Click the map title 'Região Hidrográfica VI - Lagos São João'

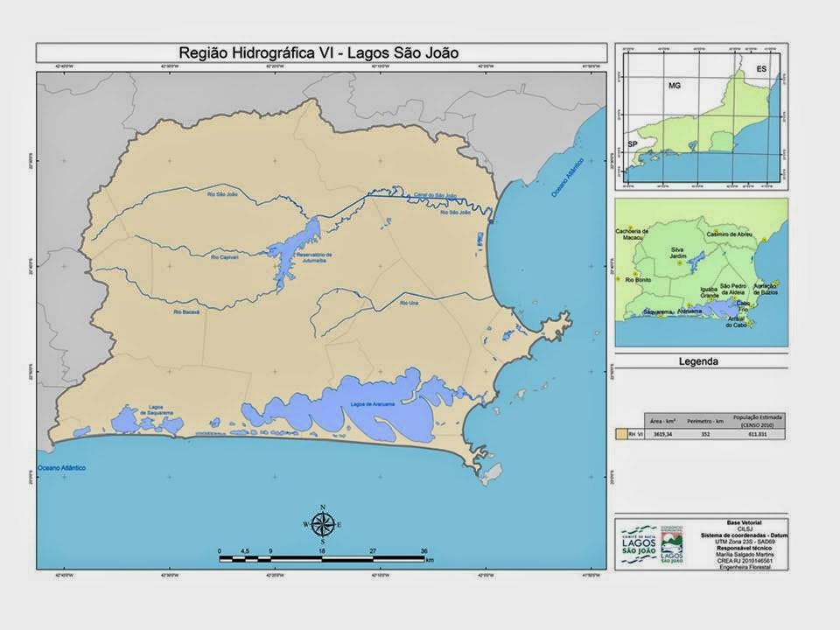318,53
